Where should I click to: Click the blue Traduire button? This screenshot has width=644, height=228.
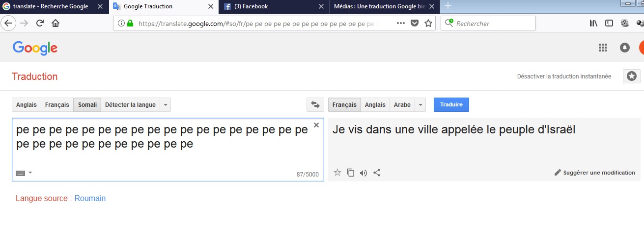point(451,104)
